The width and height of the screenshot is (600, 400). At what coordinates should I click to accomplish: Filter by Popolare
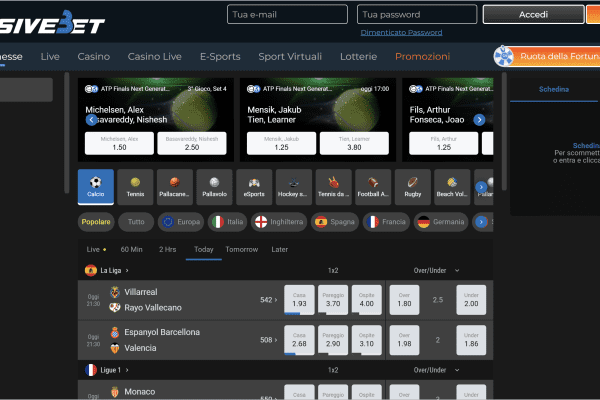pyautogui.click(x=96, y=222)
